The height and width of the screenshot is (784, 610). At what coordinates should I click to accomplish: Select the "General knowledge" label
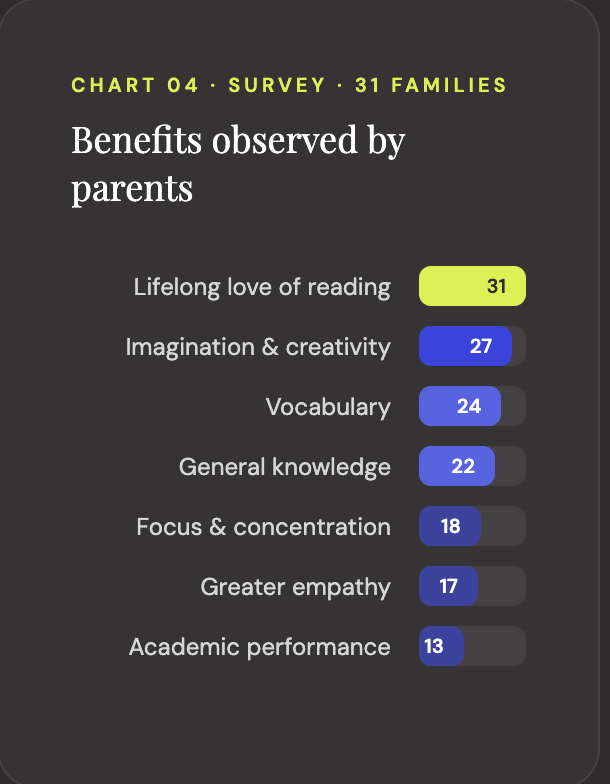pyautogui.click(x=284, y=467)
